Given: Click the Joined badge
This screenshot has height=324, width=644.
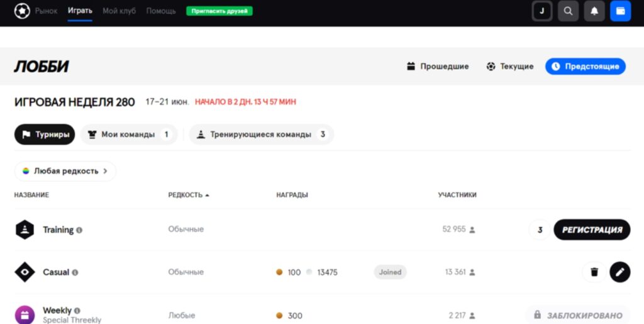Looking at the screenshot, I should pos(390,272).
